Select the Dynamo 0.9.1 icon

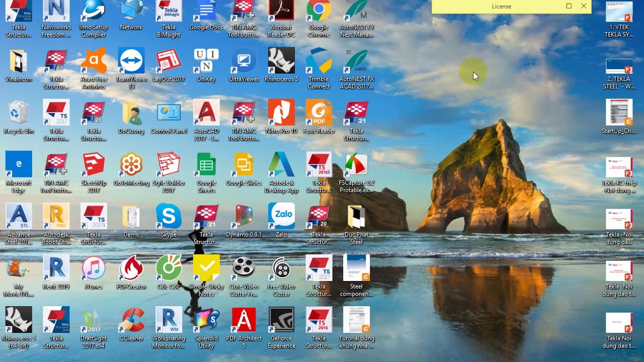tap(244, 221)
